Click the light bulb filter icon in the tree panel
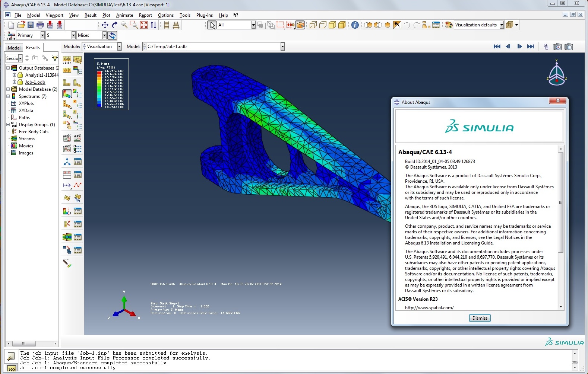 (55, 58)
